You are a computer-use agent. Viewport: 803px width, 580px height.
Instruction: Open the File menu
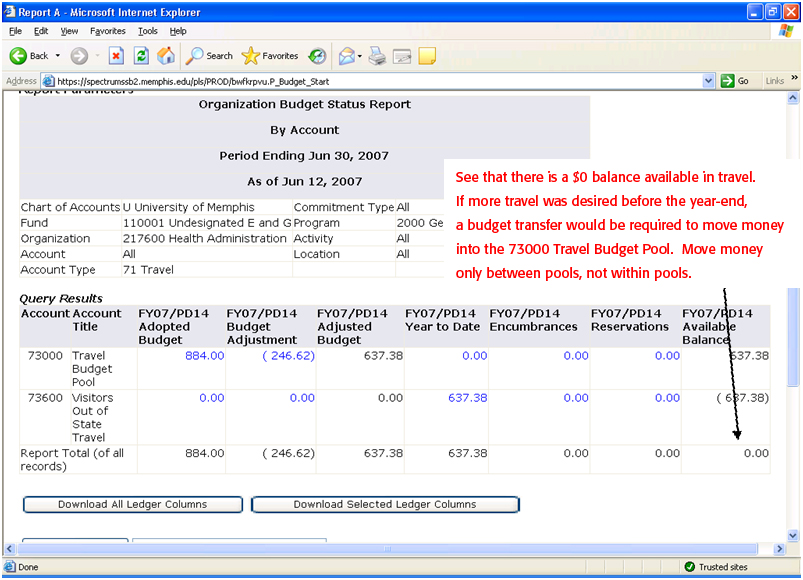[15, 31]
